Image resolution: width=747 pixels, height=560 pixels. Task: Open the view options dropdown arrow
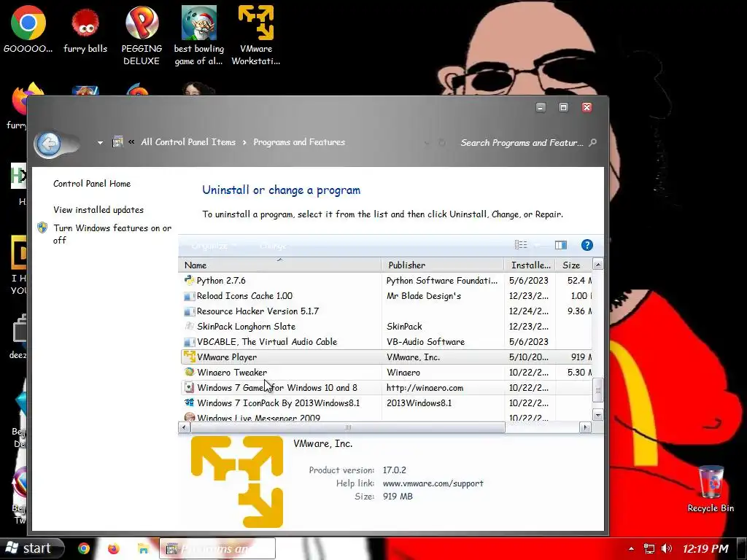pos(537,245)
